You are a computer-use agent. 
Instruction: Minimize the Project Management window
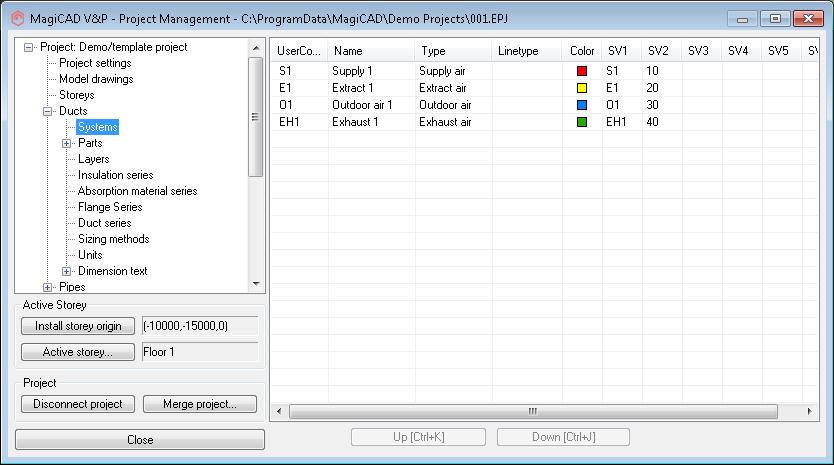[x=743, y=19]
